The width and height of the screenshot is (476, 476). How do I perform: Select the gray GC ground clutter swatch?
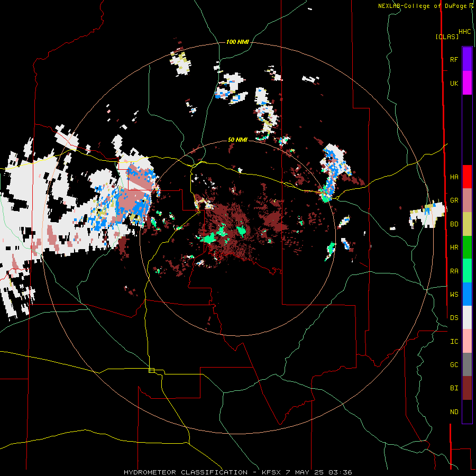467,364
